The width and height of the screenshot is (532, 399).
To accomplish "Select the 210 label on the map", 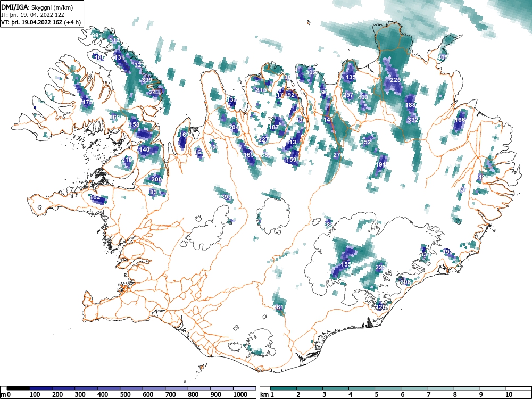I will click(127, 160).
